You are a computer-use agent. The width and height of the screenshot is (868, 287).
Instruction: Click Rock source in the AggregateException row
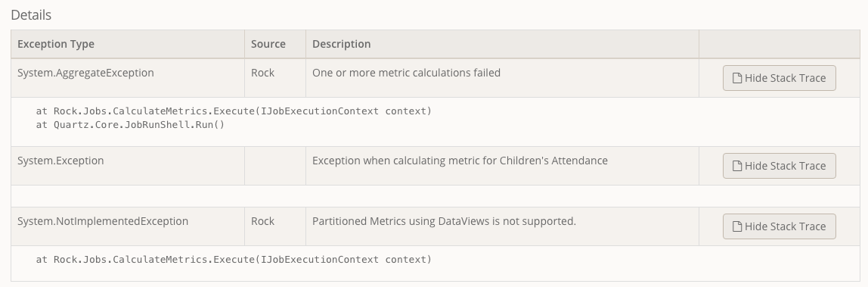(262, 73)
